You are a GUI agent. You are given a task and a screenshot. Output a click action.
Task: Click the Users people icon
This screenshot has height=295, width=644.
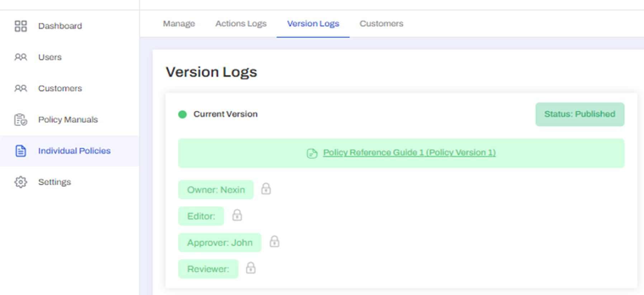(x=20, y=57)
